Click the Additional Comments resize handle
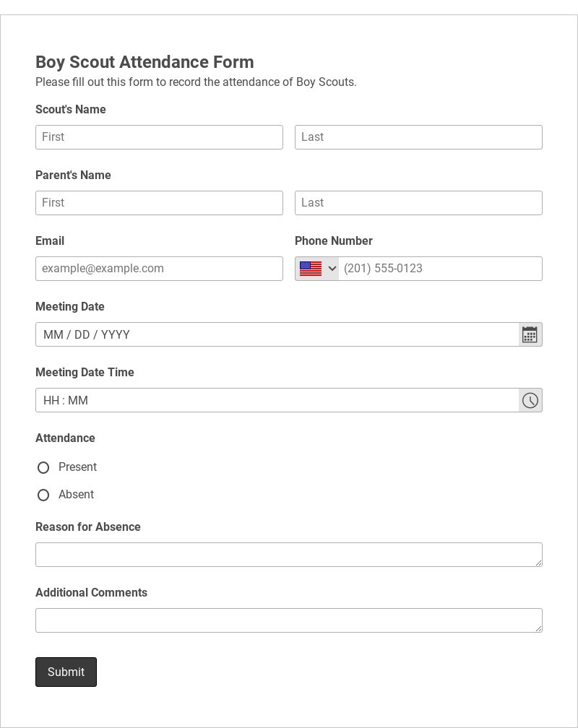Viewport: 578px width, 728px height. [538, 628]
